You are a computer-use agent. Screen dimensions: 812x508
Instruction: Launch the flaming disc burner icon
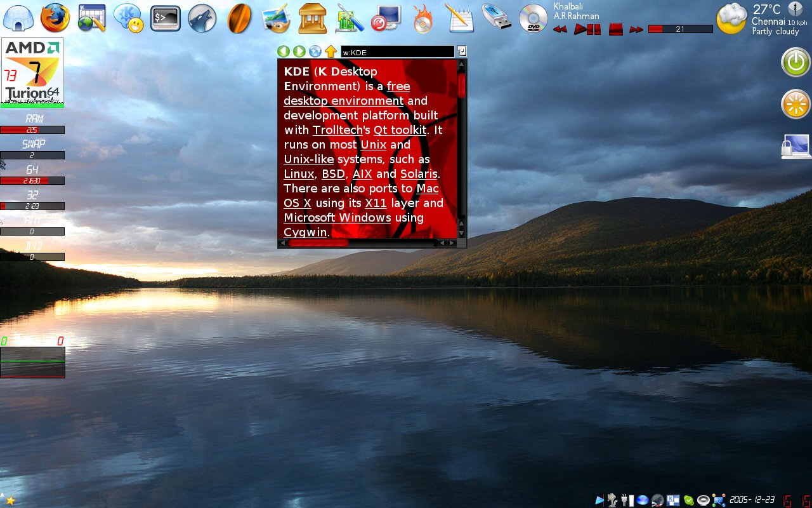423,18
